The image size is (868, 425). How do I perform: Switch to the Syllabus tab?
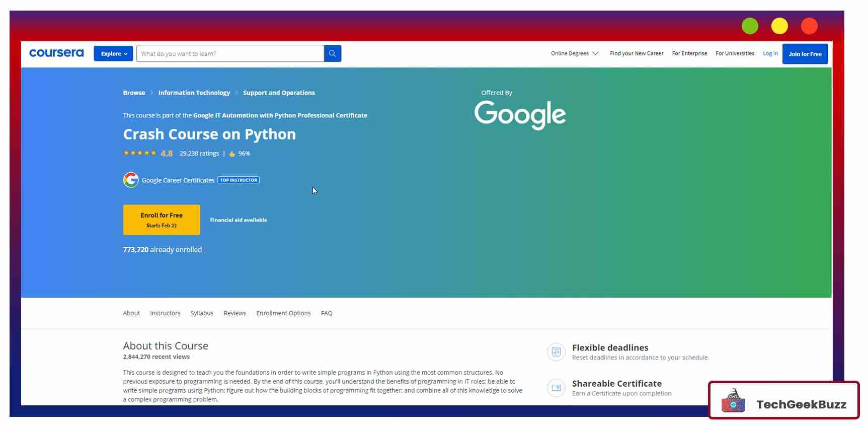[x=202, y=313]
